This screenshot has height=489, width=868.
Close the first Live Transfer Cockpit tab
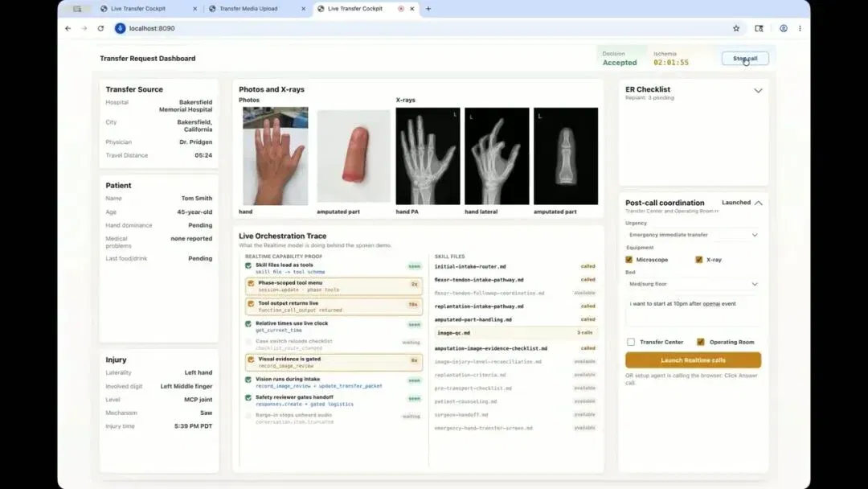[194, 9]
